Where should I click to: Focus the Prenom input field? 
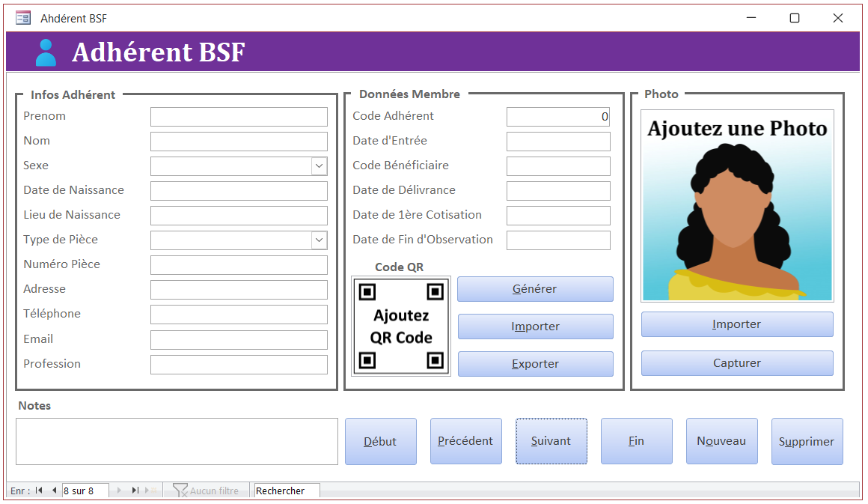239,116
